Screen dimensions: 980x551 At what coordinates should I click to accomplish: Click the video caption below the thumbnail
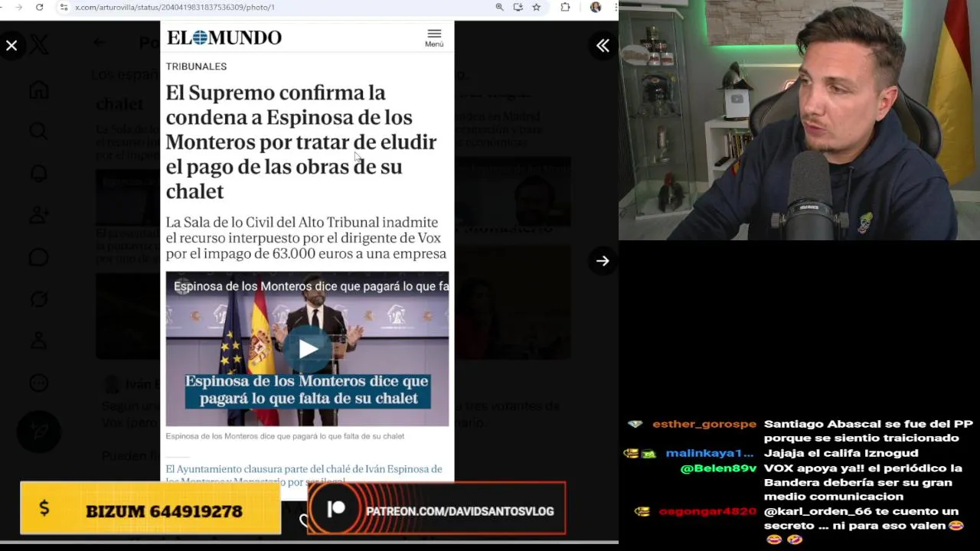click(x=285, y=436)
